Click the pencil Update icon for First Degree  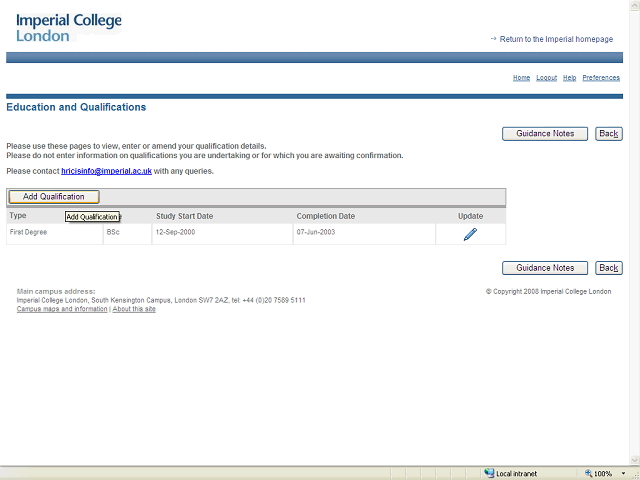pyautogui.click(x=470, y=234)
